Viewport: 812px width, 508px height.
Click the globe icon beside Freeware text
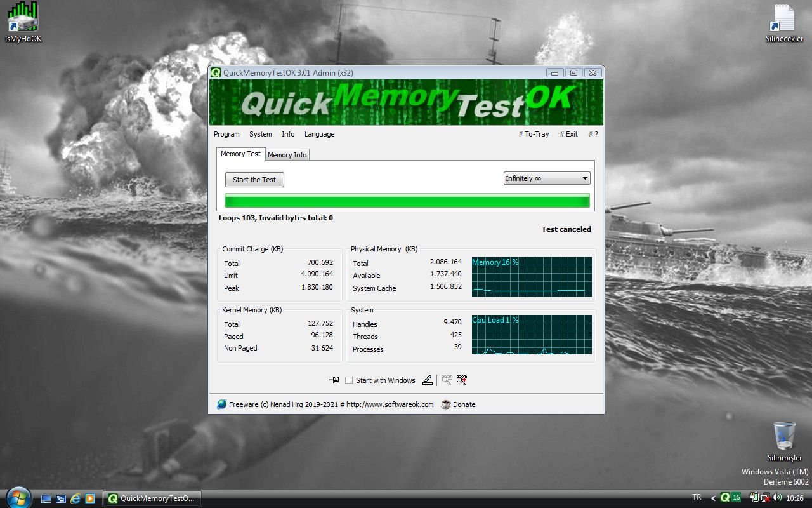click(x=221, y=404)
